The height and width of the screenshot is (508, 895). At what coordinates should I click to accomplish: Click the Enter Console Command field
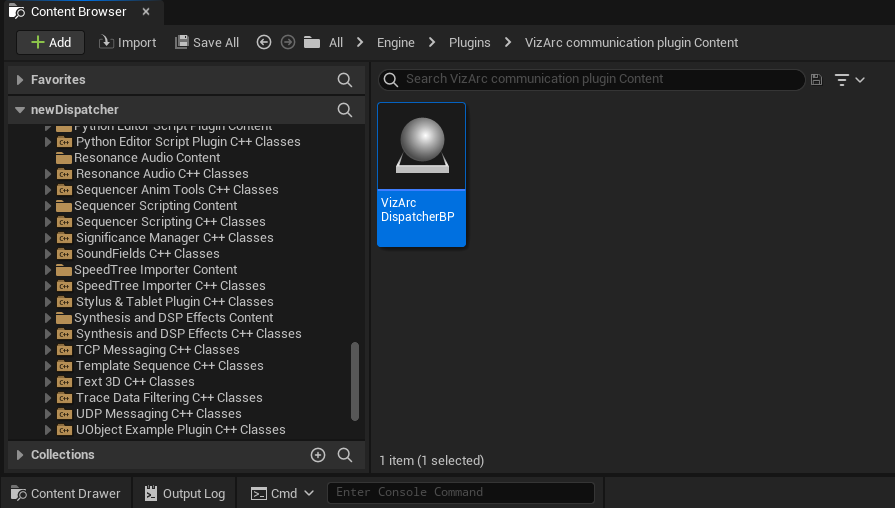(x=462, y=492)
